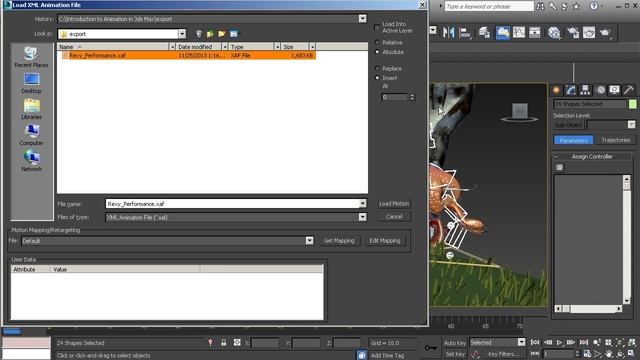
Task: Expand the History path dropdown
Action: click(362, 19)
